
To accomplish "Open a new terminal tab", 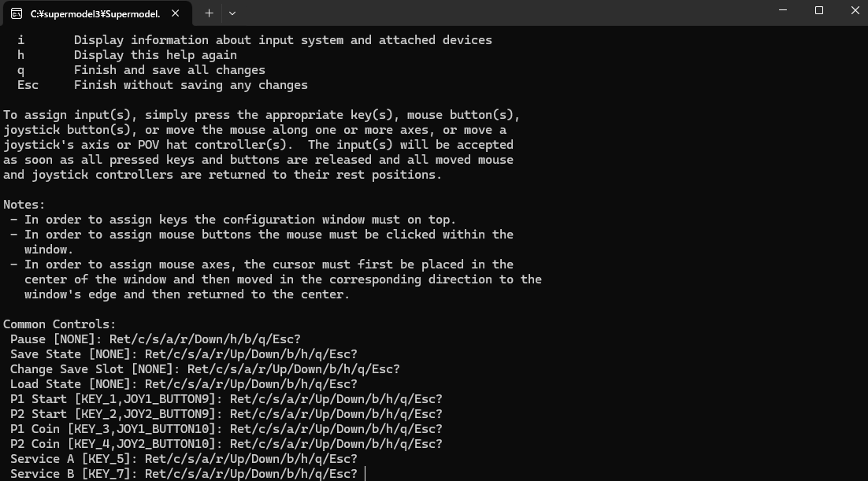I will click(x=209, y=13).
